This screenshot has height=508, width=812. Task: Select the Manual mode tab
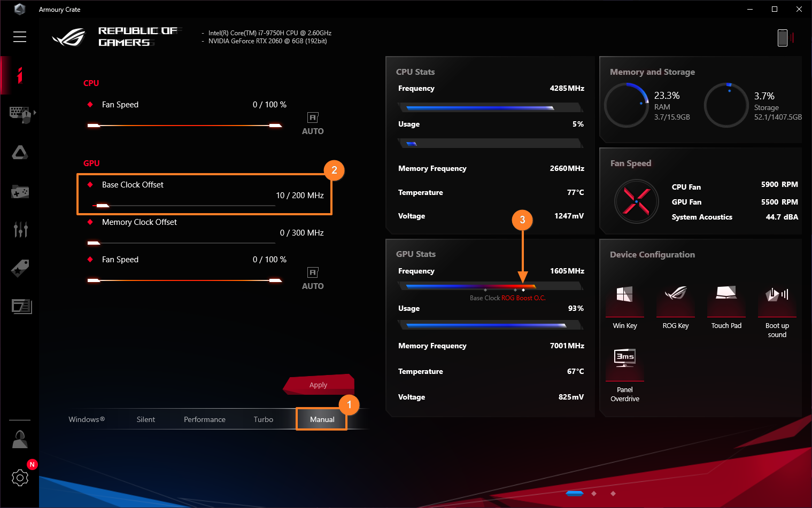click(322, 419)
